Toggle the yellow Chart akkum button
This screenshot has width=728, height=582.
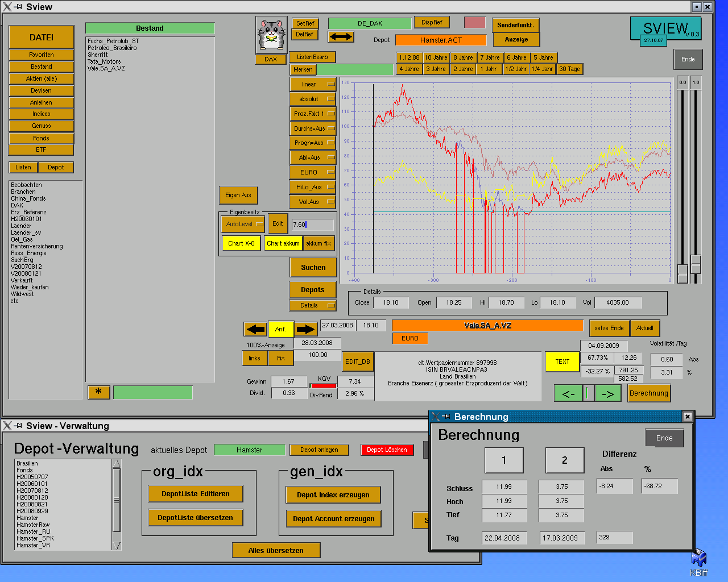(x=283, y=243)
